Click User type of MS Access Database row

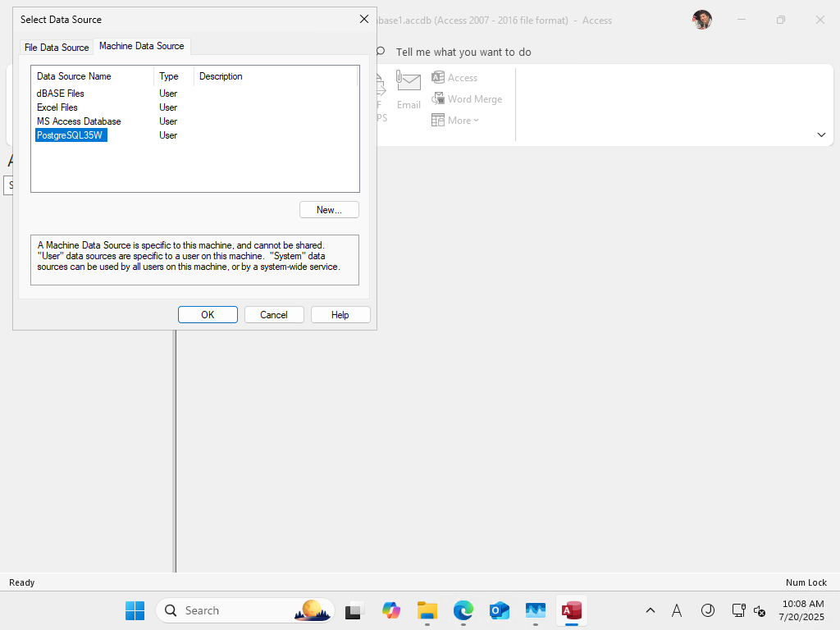[x=168, y=121]
